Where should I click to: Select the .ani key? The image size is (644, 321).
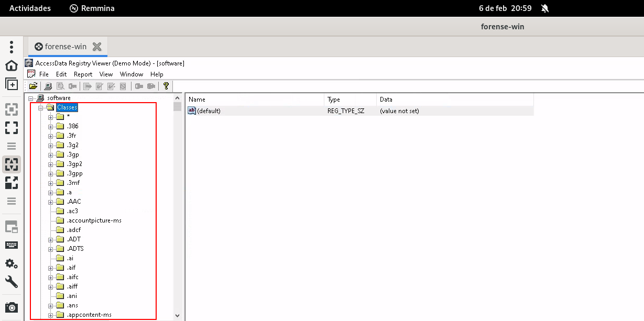click(x=72, y=296)
